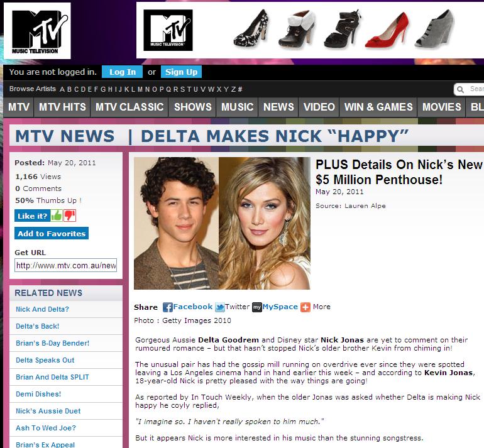
Task: Click the Facebook share icon
Action: (x=167, y=307)
